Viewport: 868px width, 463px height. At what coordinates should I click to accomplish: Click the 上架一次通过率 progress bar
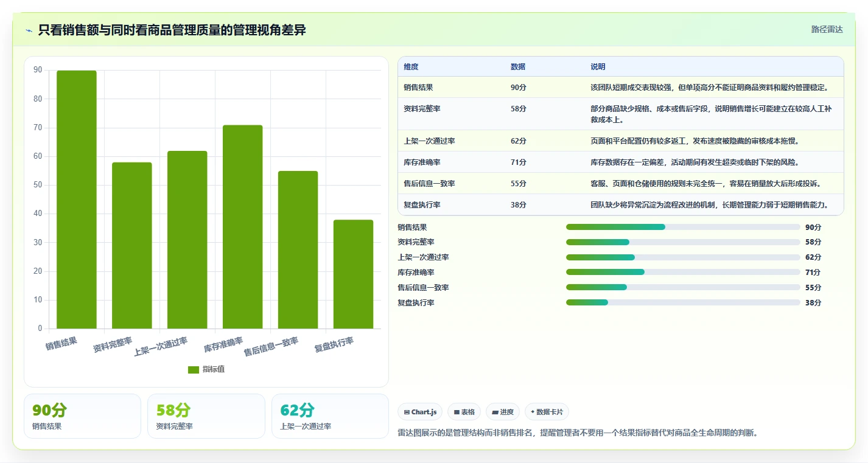click(683, 257)
